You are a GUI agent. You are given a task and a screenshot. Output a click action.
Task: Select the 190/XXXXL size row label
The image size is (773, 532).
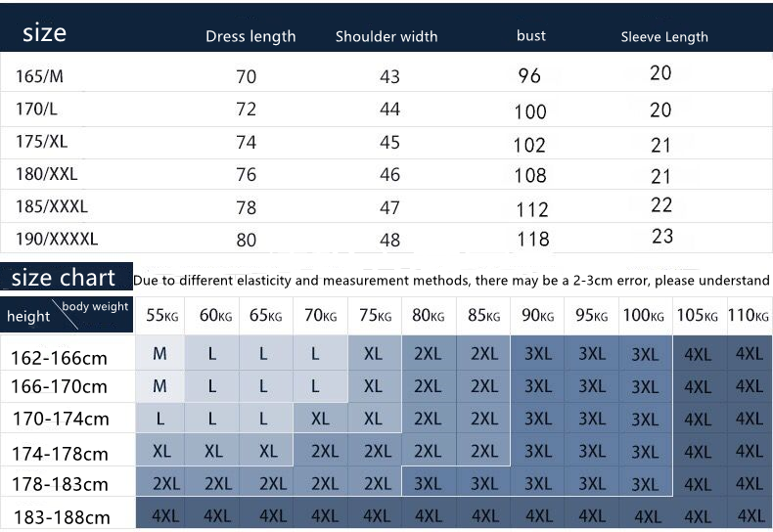tap(57, 238)
